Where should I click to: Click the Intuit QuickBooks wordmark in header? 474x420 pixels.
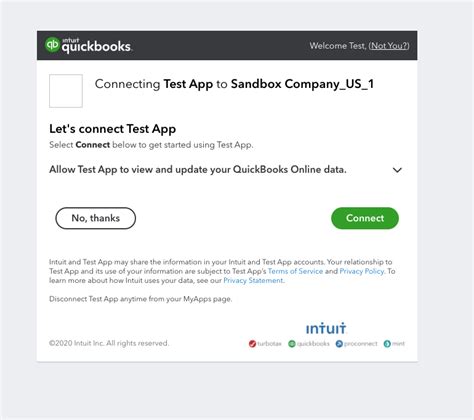(97, 46)
